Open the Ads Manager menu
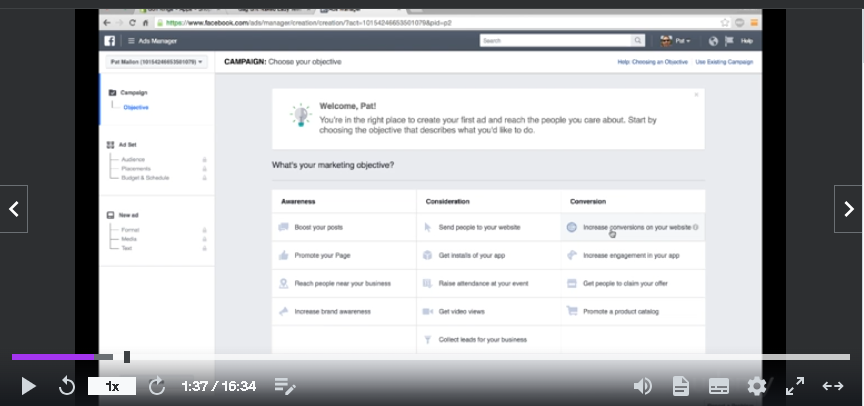The width and height of the screenshot is (864, 406). 152,41
